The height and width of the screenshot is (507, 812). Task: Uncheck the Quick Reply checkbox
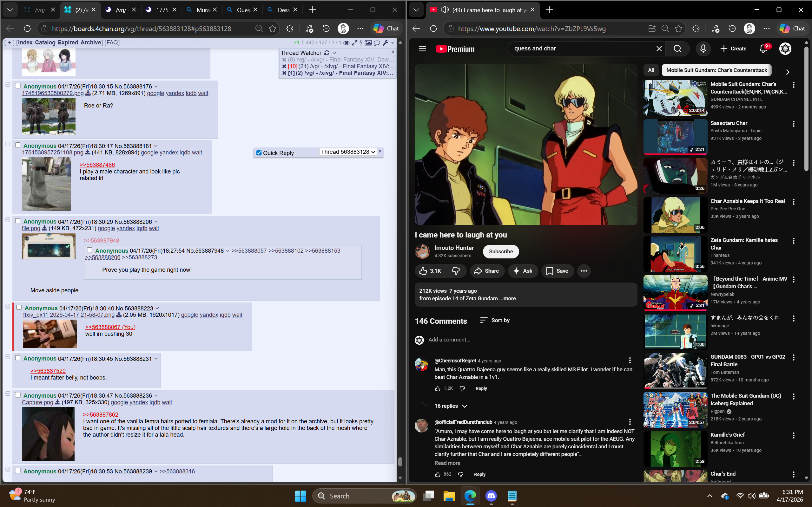259,153
